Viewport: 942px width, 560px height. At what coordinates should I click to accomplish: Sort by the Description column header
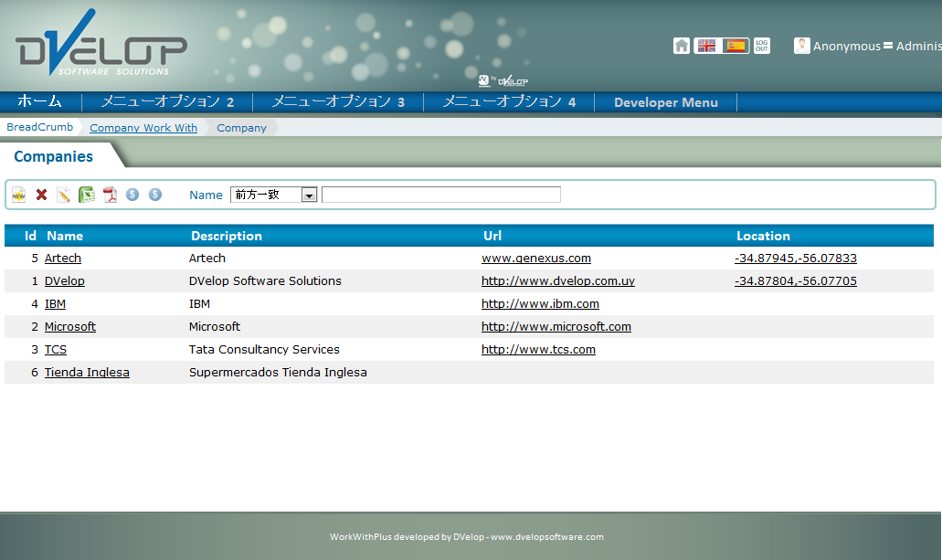[227, 236]
